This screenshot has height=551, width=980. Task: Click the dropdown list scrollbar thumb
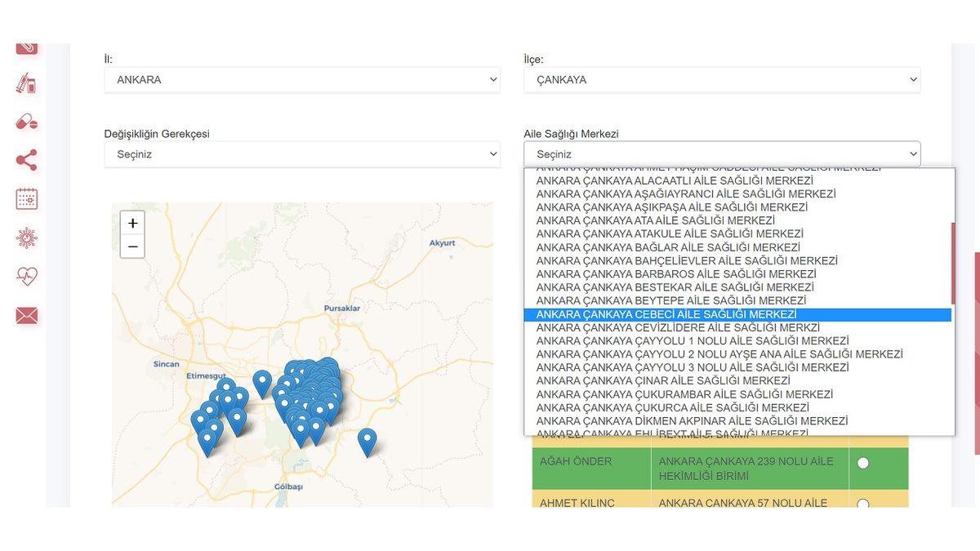pyautogui.click(x=951, y=263)
